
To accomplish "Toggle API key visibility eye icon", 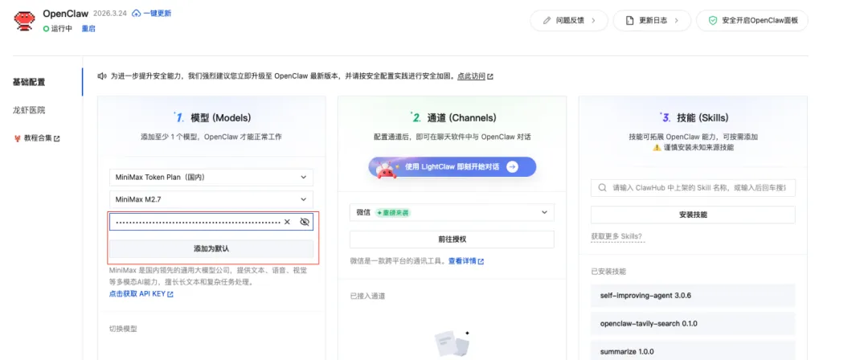I will 305,222.
